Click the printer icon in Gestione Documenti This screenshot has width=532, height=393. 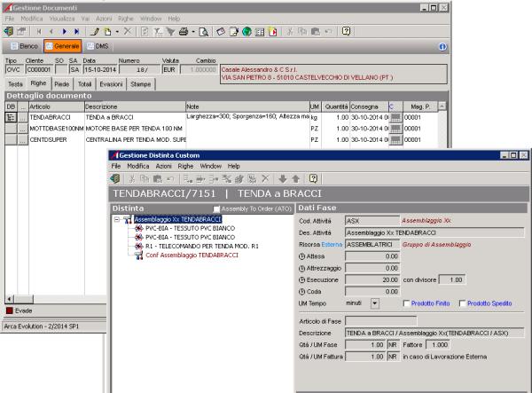pyautogui.click(x=184, y=32)
